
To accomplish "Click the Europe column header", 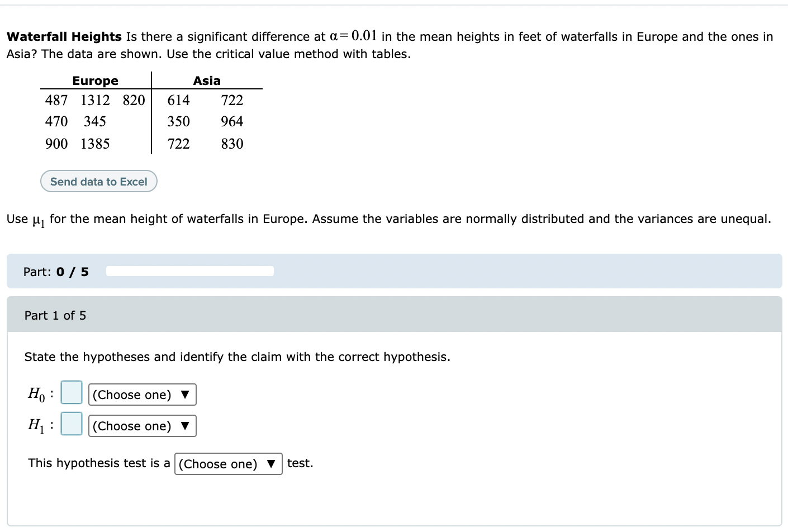I will pos(95,81).
